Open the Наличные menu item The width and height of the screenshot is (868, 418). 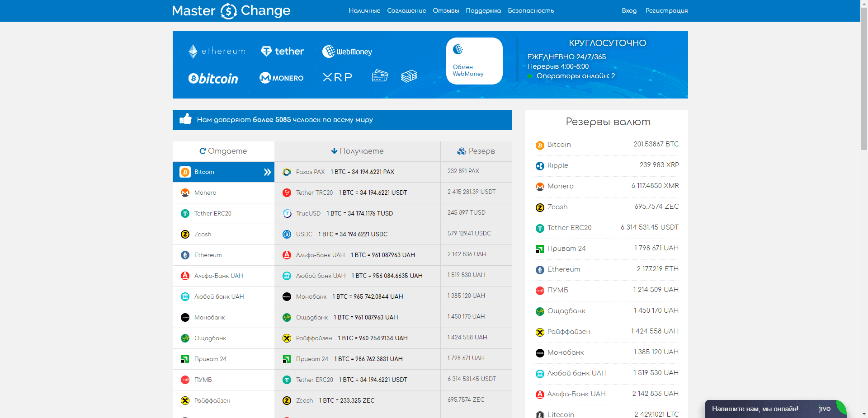point(364,10)
